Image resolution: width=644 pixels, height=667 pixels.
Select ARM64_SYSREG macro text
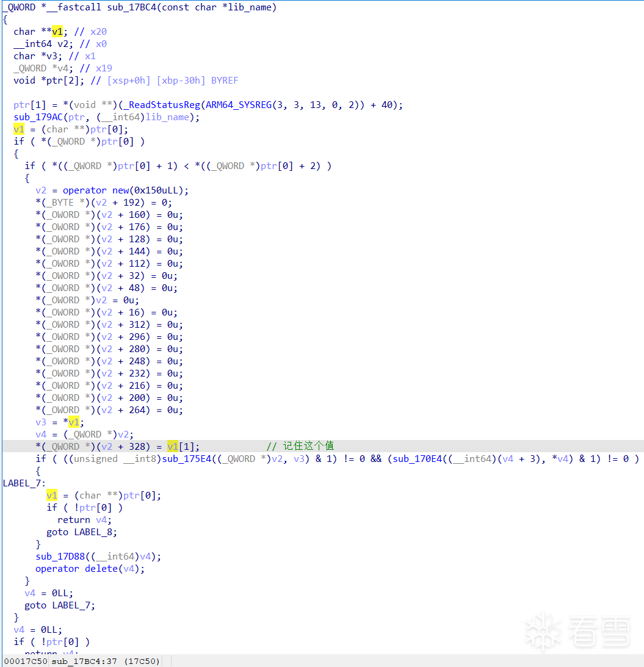pos(238,104)
